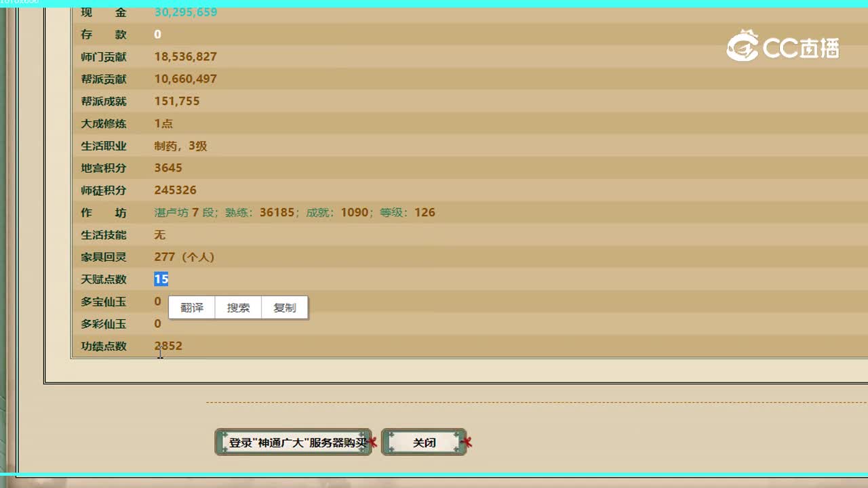868x488 pixels.
Task: Click the 现金 value 30,295,659
Action: (186, 12)
